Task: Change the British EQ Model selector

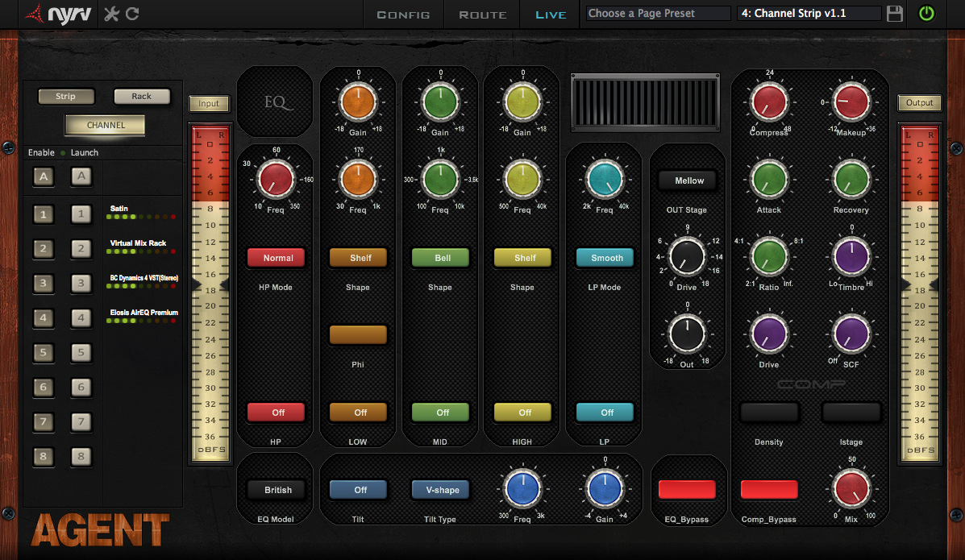Action: click(x=278, y=490)
